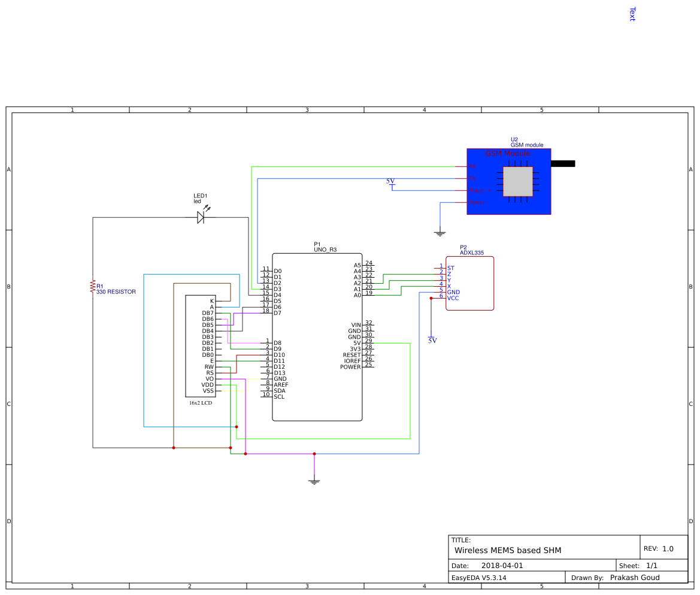Select the VCC pin of the ADXL335
The width and height of the screenshot is (700, 595).
coord(453,297)
